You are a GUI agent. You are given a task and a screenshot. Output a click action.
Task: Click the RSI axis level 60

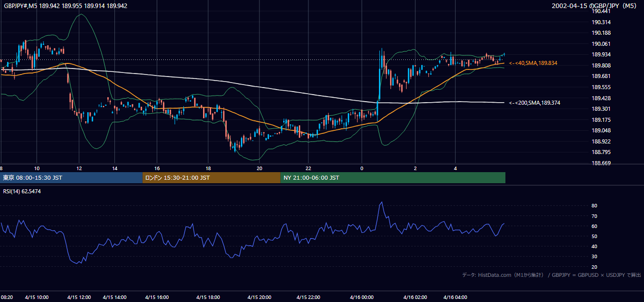pos(595,226)
